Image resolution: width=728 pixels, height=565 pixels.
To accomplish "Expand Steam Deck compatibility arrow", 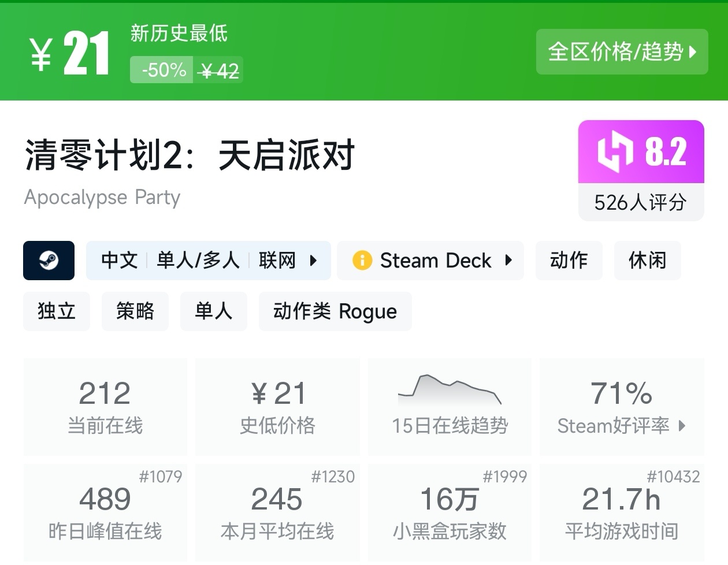I will pos(508,261).
